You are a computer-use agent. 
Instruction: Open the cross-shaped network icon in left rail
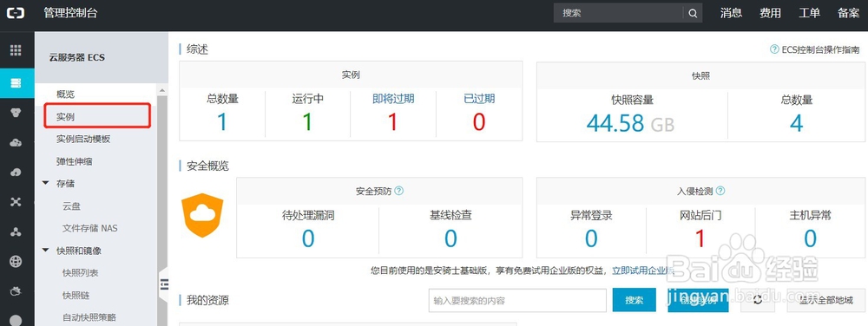16,202
